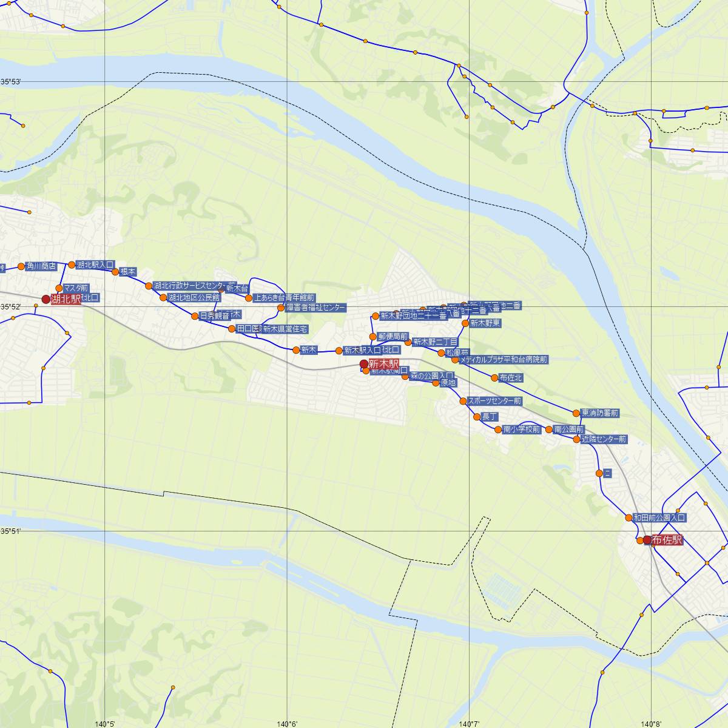
Task: Click the 140°6' longitude axis label
Action: [287, 723]
